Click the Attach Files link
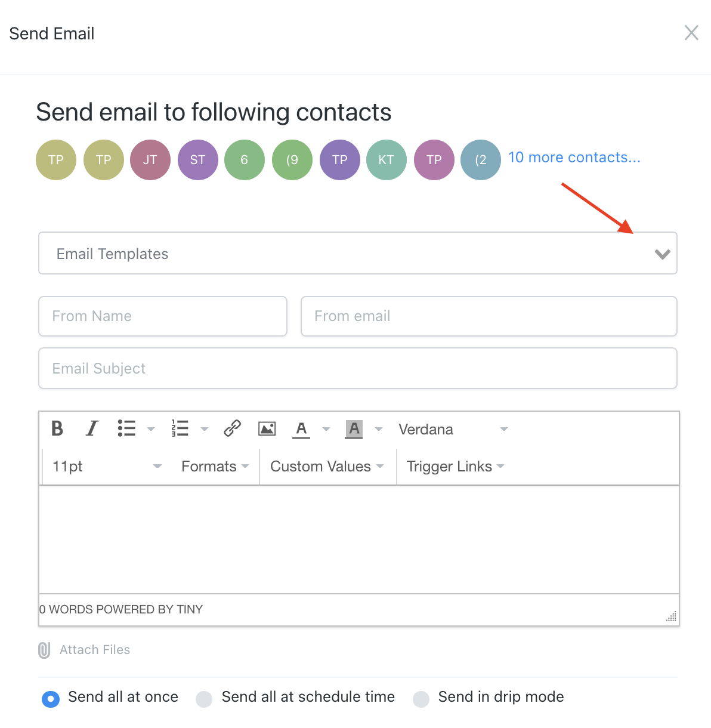Screen dimensions: 711x728 click(x=95, y=650)
